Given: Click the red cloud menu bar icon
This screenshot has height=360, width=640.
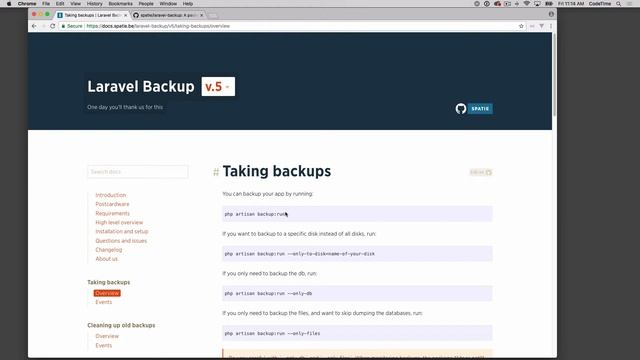Looking at the screenshot, I should [x=497, y=4].
